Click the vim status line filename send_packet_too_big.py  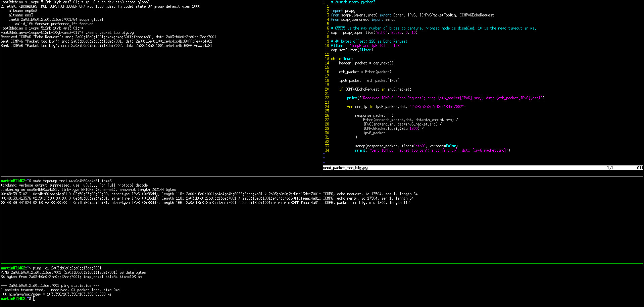point(345,168)
